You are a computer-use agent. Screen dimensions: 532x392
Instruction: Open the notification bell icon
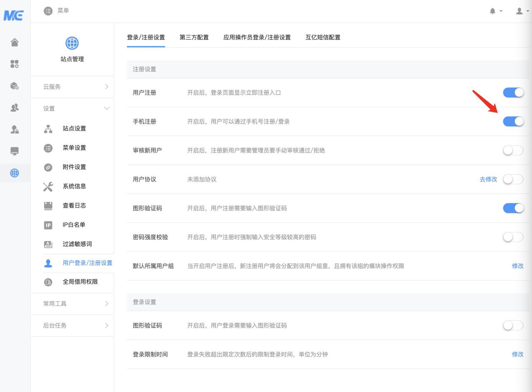[493, 11]
